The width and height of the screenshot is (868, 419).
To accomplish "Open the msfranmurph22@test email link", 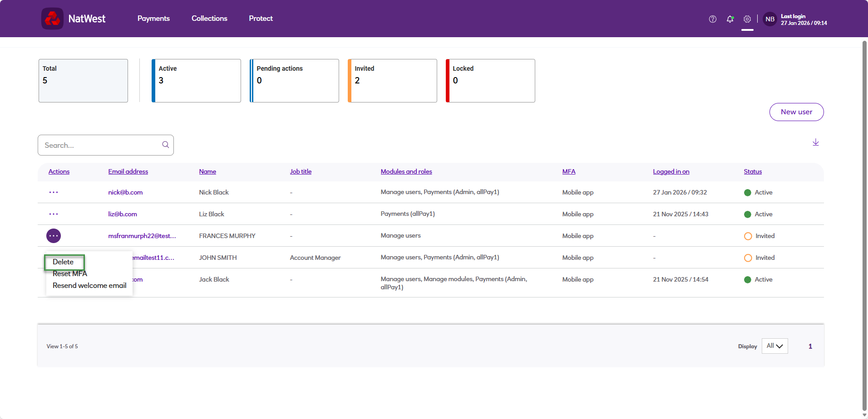I will coord(142,236).
